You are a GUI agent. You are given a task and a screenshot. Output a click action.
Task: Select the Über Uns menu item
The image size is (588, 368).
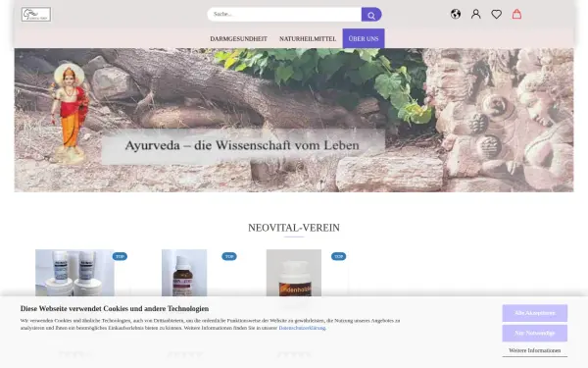tap(364, 38)
